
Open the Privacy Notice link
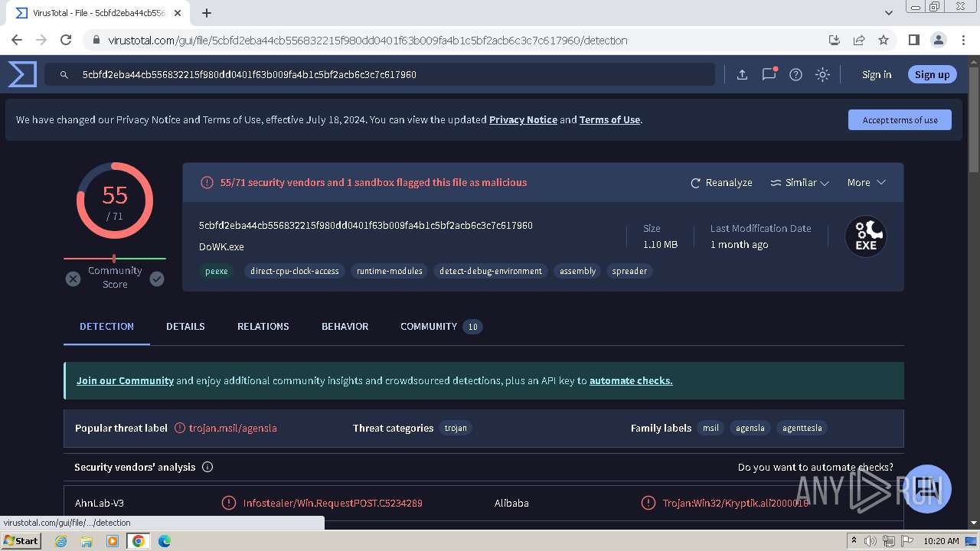[x=523, y=119]
